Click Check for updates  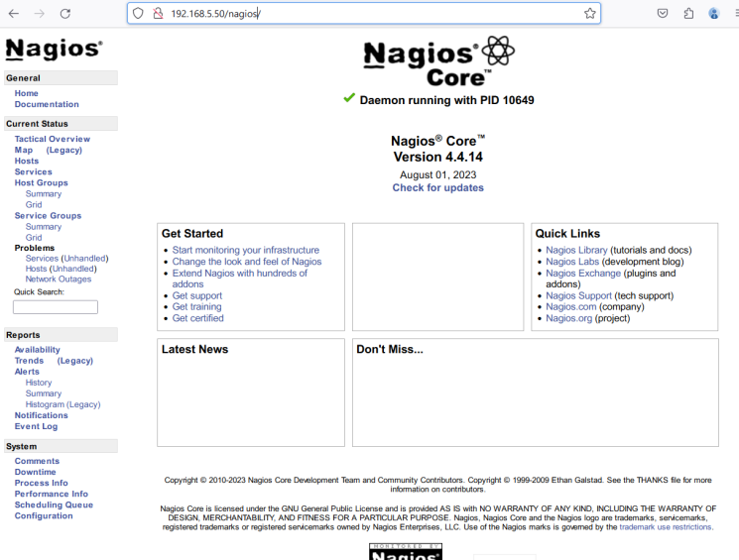point(438,187)
